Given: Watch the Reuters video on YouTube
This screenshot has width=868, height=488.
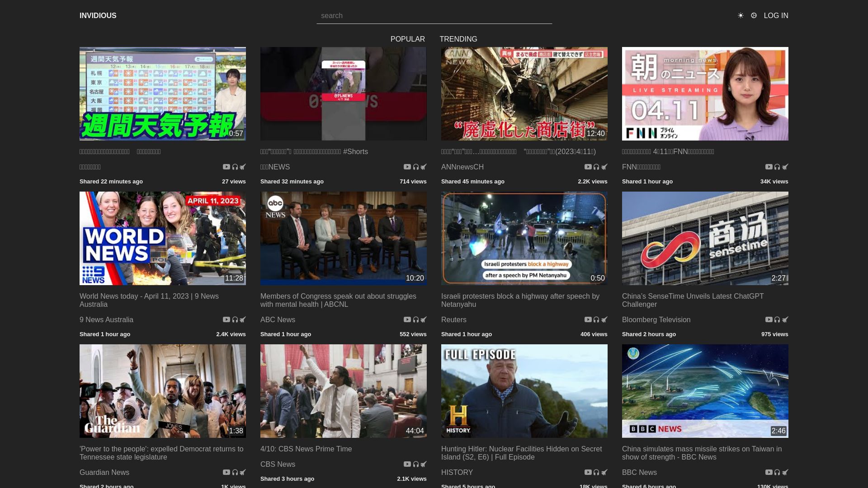Looking at the screenshot, I should (x=588, y=319).
